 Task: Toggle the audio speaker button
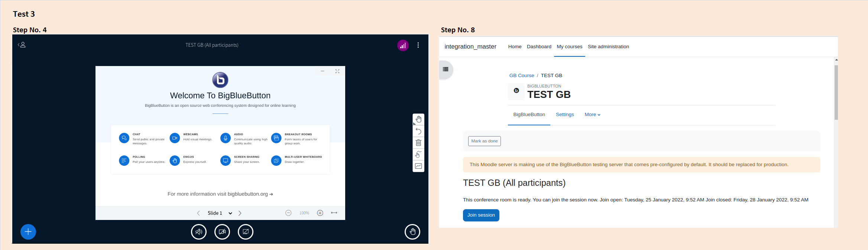(199, 232)
